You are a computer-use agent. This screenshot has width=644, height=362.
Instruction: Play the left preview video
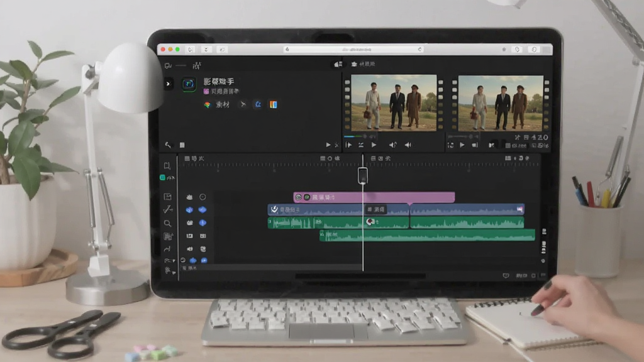374,145
